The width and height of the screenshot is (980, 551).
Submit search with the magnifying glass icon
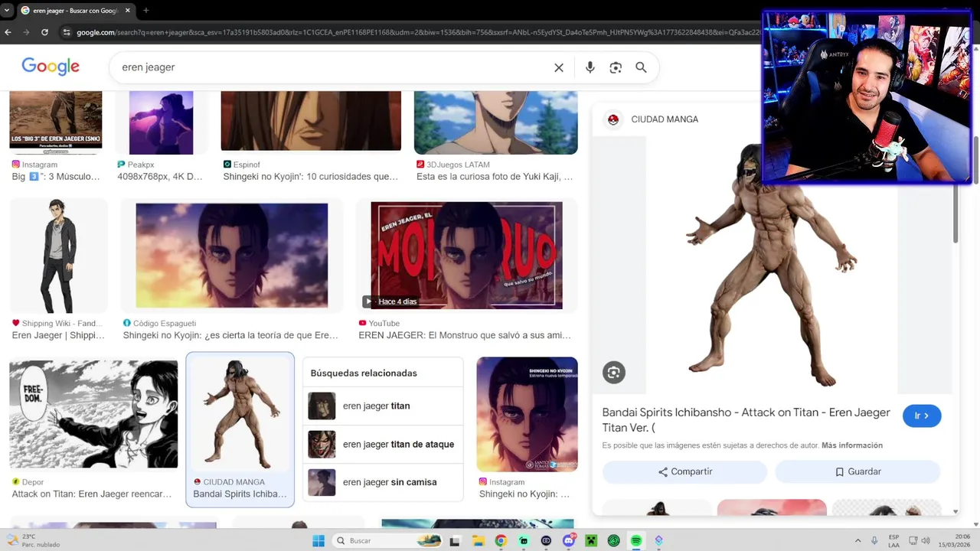point(641,67)
